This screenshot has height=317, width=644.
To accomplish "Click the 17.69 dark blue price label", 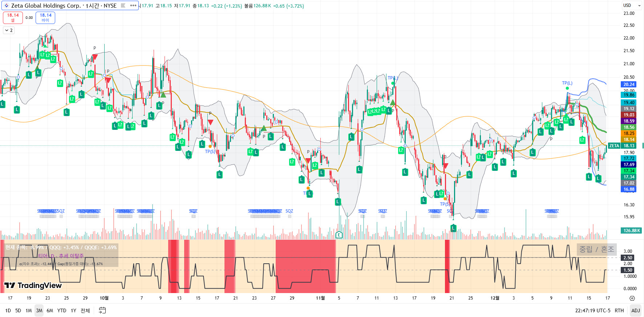I will (x=629, y=165).
